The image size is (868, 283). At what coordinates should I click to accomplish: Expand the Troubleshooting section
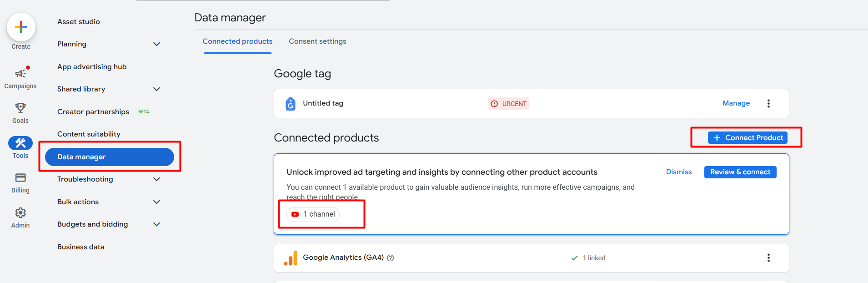click(x=156, y=179)
